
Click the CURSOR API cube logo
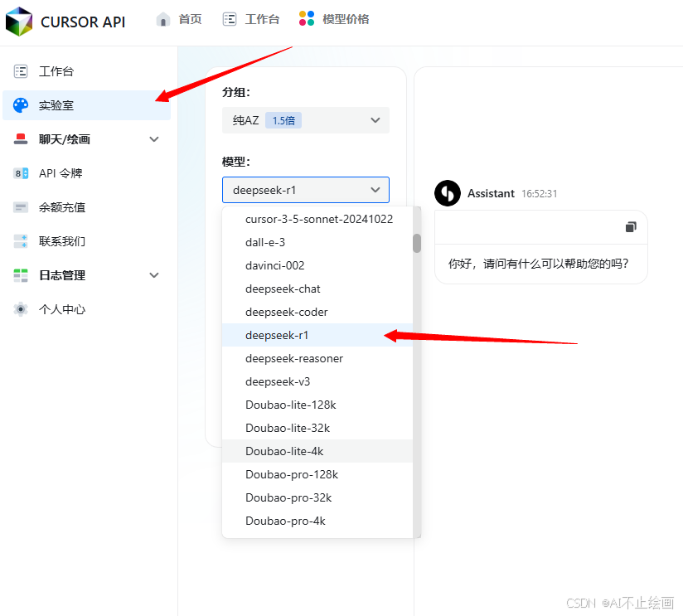click(19, 22)
